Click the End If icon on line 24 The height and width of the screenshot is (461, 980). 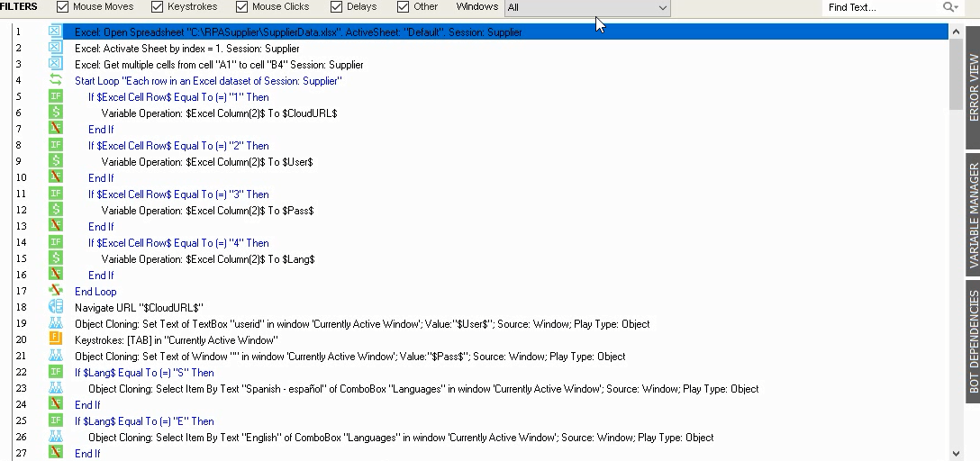point(55,405)
